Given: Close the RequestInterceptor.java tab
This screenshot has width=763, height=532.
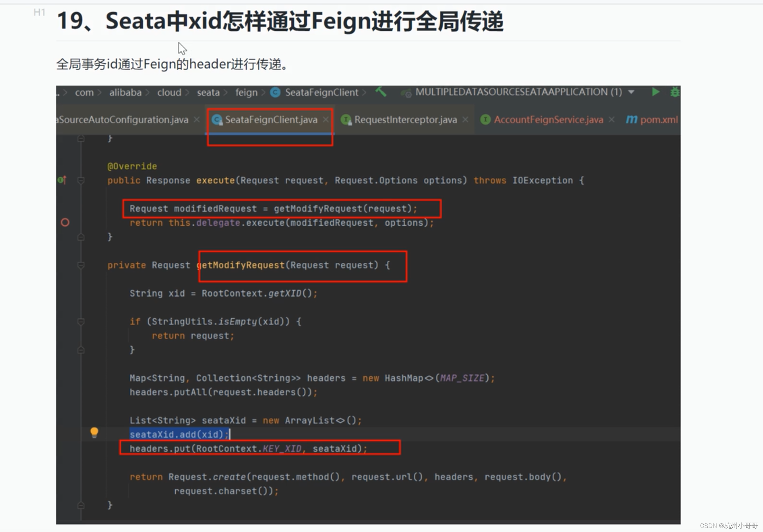Looking at the screenshot, I should pos(465,120).
